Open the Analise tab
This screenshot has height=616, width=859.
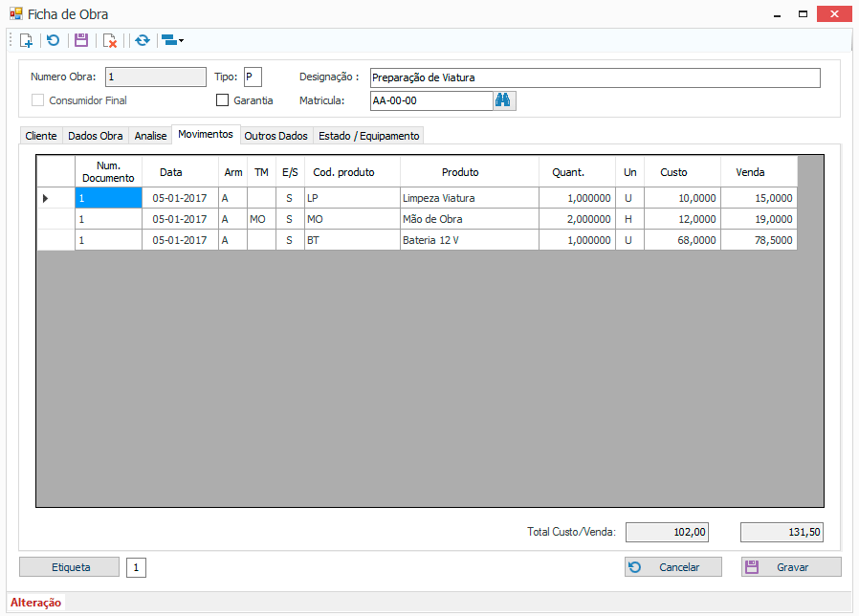point(150,136)
